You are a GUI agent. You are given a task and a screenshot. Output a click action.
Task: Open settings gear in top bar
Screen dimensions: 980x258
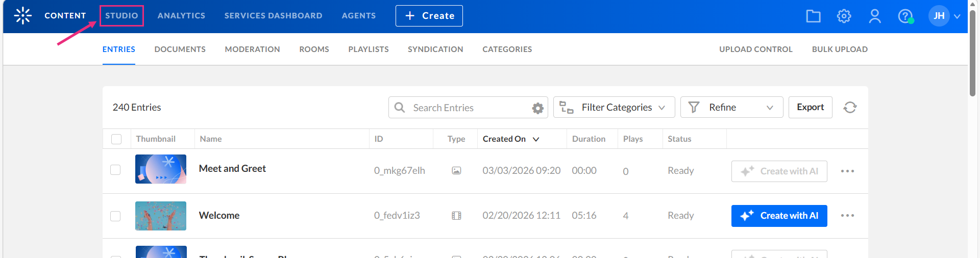pos(844,16)
